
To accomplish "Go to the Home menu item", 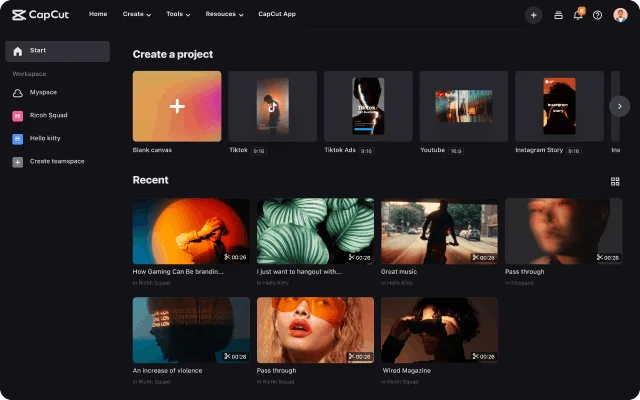I will coord(98,15).
